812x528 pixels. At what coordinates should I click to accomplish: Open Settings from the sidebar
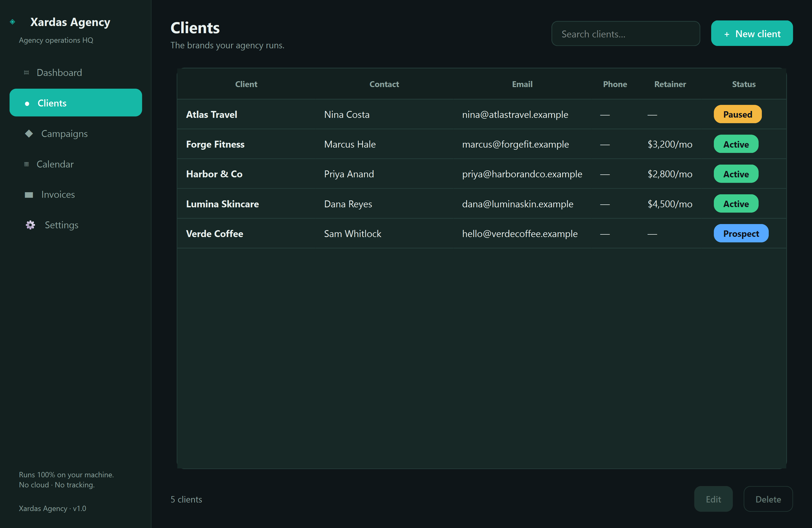pyautogui.click(x=76, y=225)
